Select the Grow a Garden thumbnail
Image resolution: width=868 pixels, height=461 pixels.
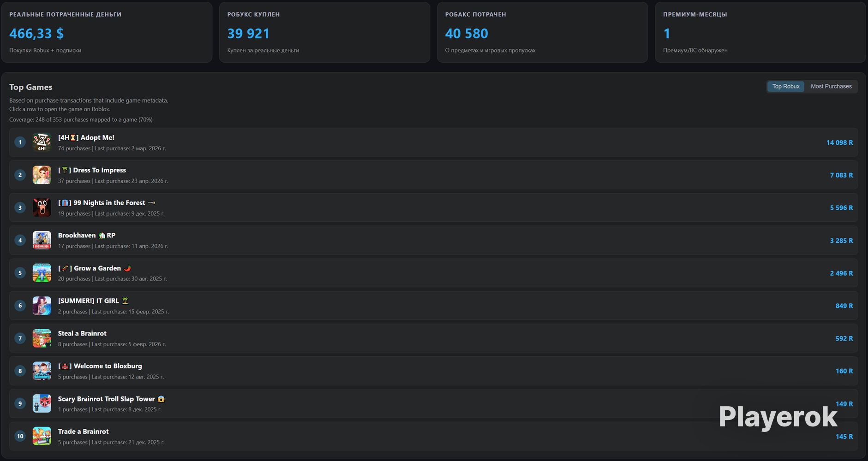[42, 273]
